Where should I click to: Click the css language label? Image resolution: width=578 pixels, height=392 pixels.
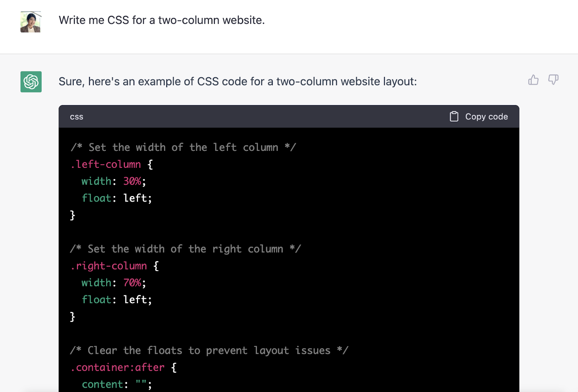coord(77,117)
